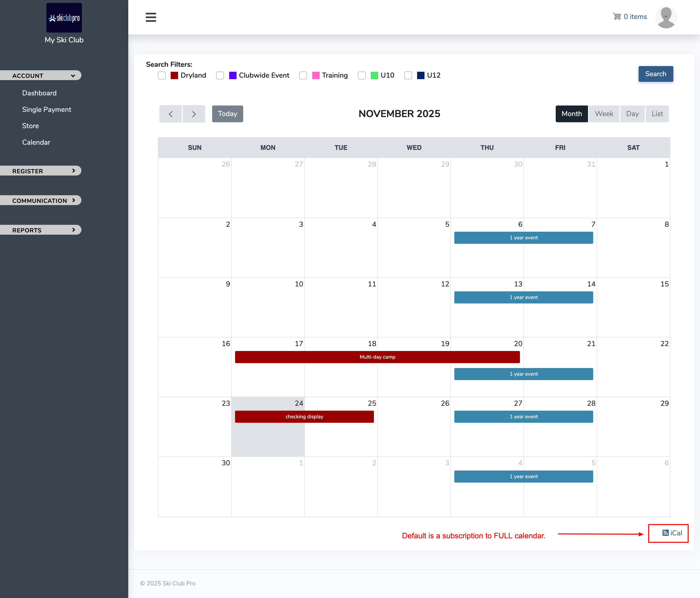Switch to List view tab
The image size is (700, 598).
[657, 114]
